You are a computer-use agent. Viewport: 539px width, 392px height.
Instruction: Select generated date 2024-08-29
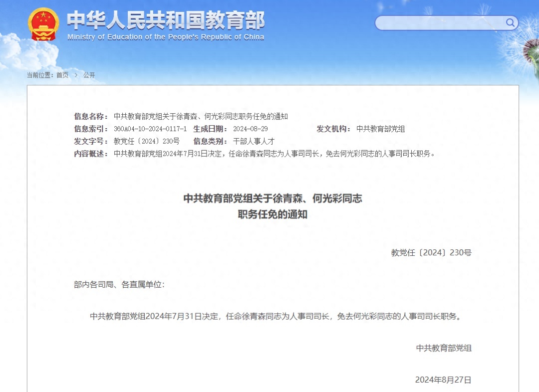coord(250,129)
